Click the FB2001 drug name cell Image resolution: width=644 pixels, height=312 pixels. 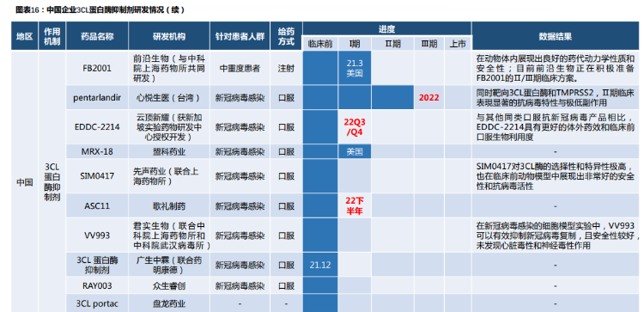tap(97, 68)
